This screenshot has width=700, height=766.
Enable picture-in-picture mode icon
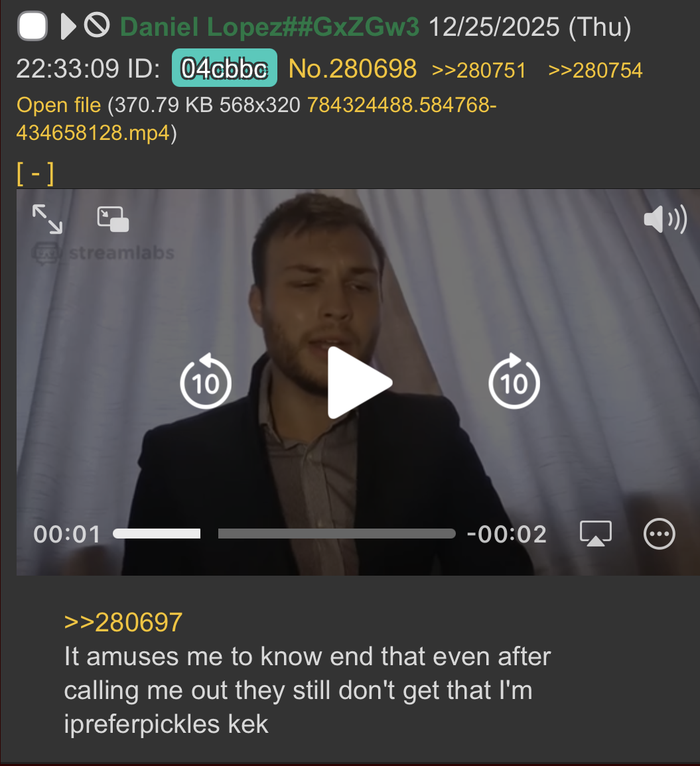click(113, 219)
